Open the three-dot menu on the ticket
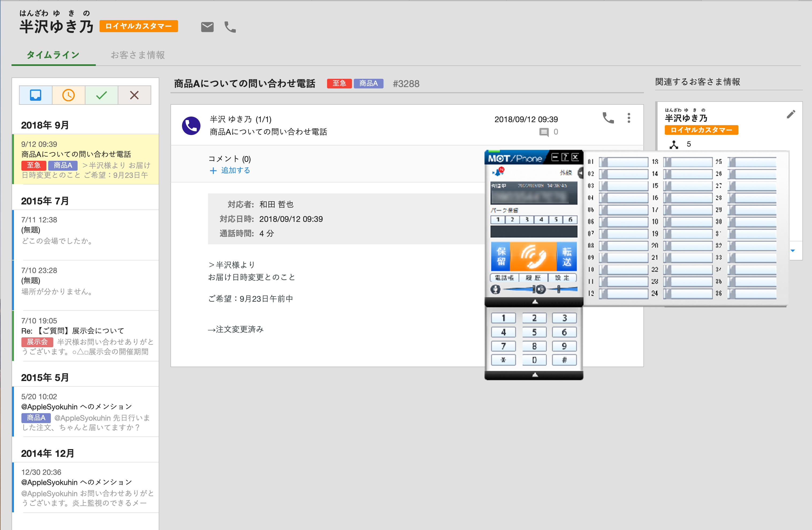 [629, 118]
